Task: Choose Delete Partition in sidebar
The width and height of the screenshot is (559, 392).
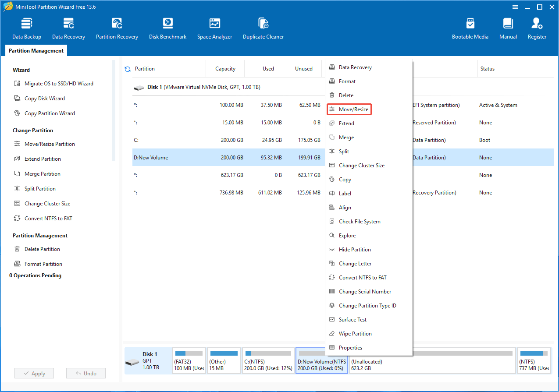Action: click(37, 249)
